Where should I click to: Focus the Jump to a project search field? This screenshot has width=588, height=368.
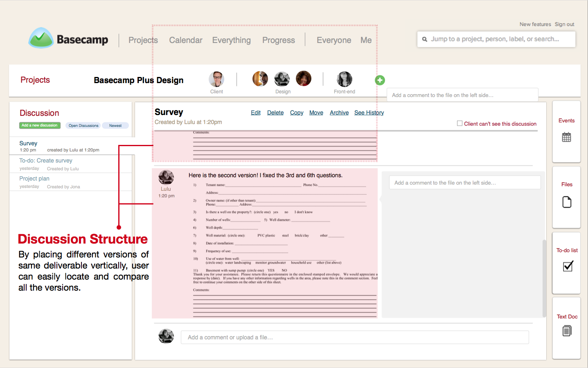tap(496, 39)
